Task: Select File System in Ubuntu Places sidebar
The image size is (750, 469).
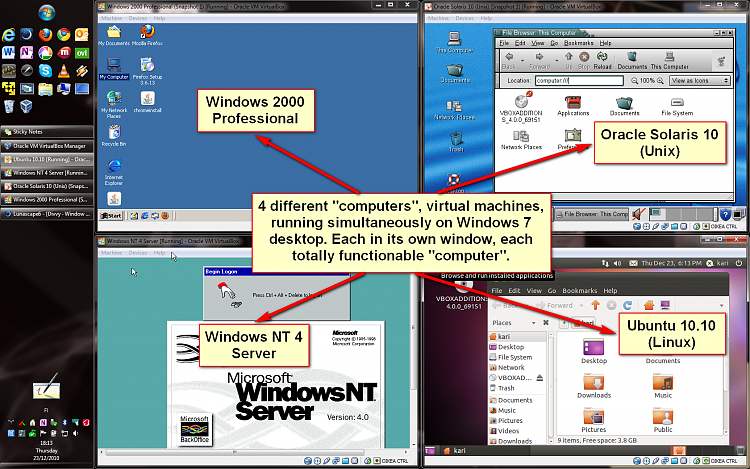Action: point(510,357)
